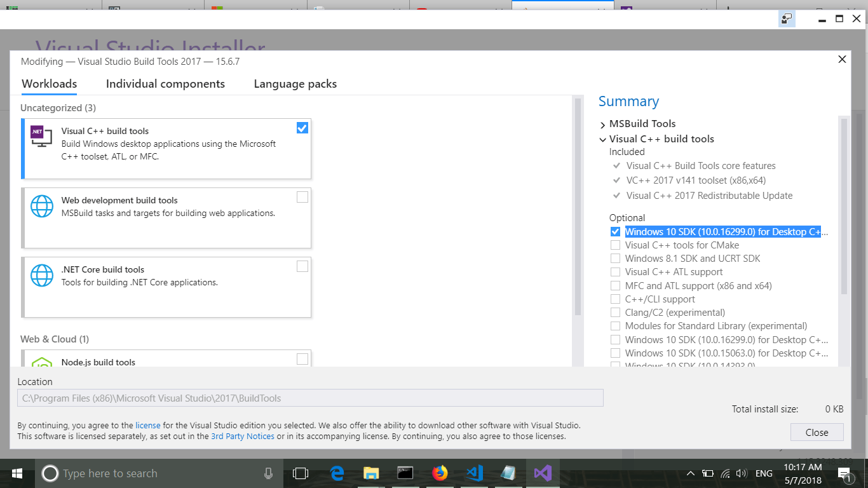
Task: Click the workloads list vertical scrollbar
Action: (x=578, y=207)
